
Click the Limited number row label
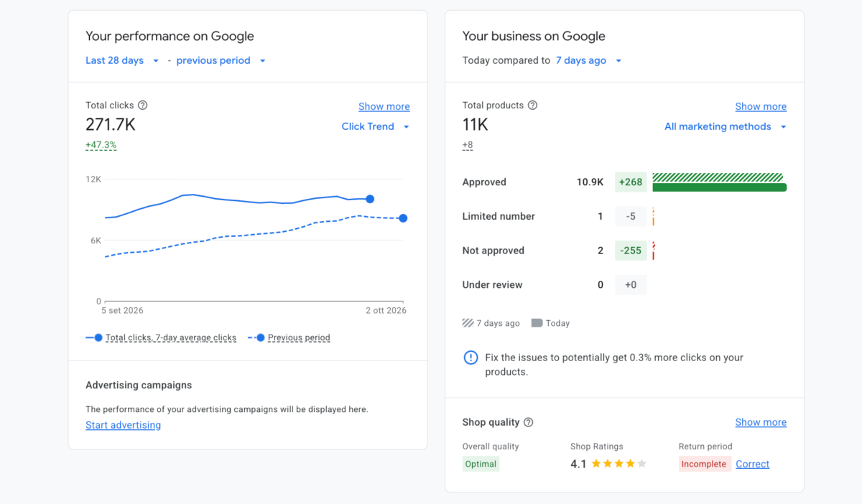tap(499, 216)
